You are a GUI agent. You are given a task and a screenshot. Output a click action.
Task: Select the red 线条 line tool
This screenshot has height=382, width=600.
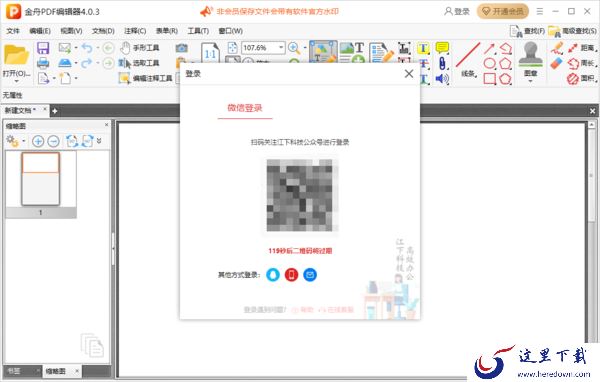coord(468,60)
